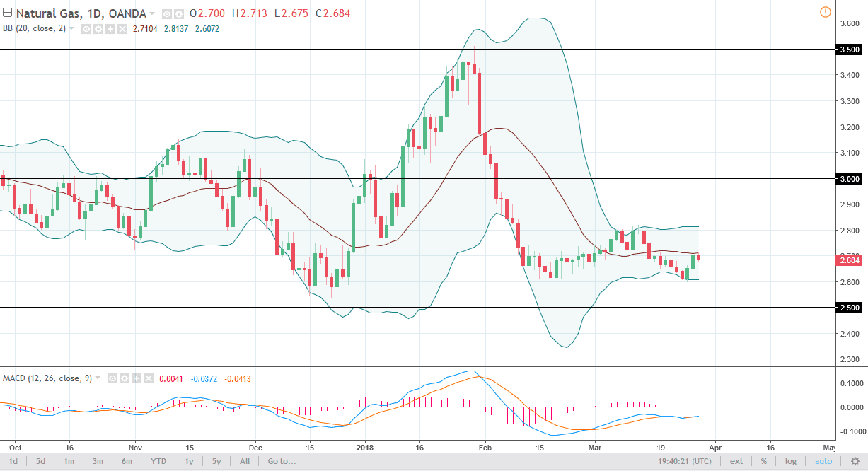The width and height of the screenshot is (868, 471).
Task: Select the 5y time range
Action: (216, 461)
